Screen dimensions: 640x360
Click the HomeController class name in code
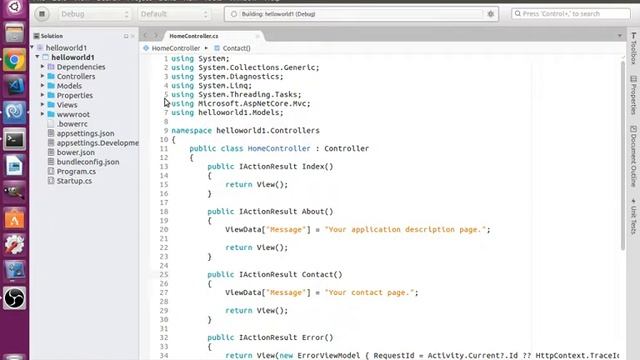279,149
